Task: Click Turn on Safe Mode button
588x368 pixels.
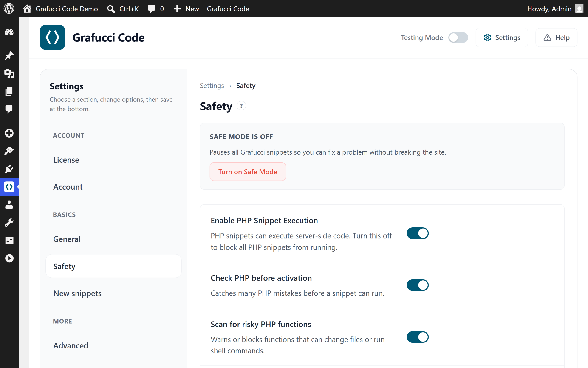Action: [x=248, y=172]
